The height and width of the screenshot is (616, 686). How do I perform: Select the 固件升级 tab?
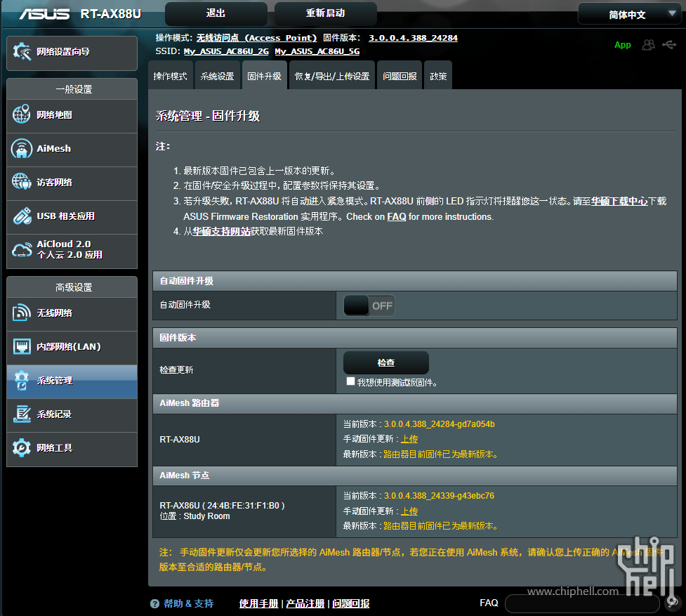tap(264, 76)
